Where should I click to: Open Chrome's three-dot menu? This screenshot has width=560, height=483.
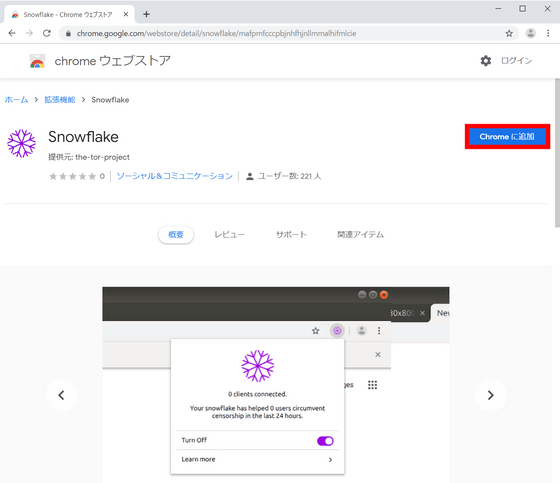point(548,33)
